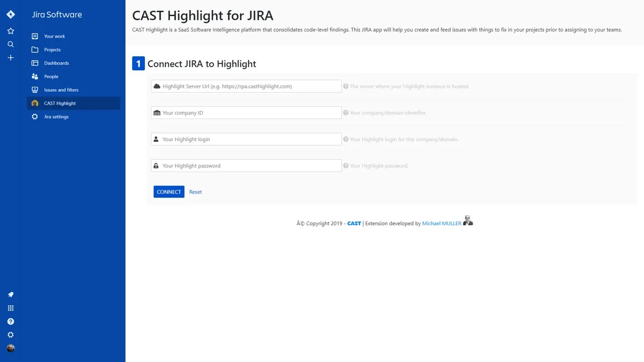
Task: Click the Jira Software title text
Action: tap(57, 14)
